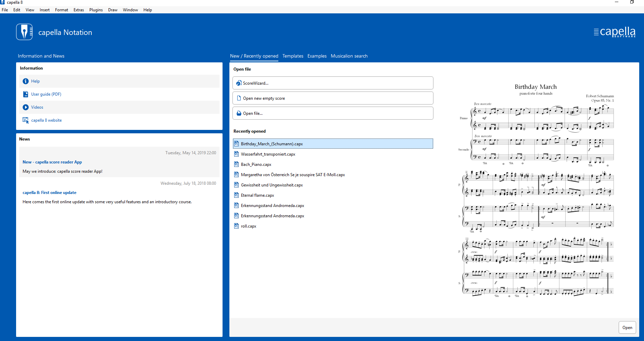Click the Margaretha von Österreich file icon

(237, 174)
